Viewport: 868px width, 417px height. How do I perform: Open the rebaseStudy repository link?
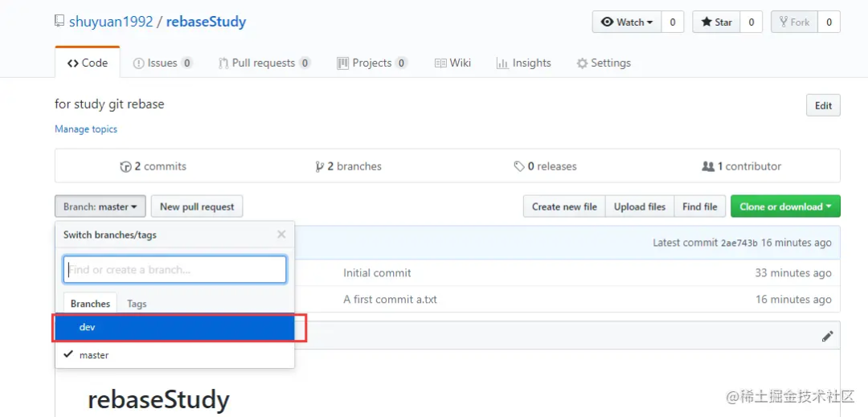[x=206, y=22]
